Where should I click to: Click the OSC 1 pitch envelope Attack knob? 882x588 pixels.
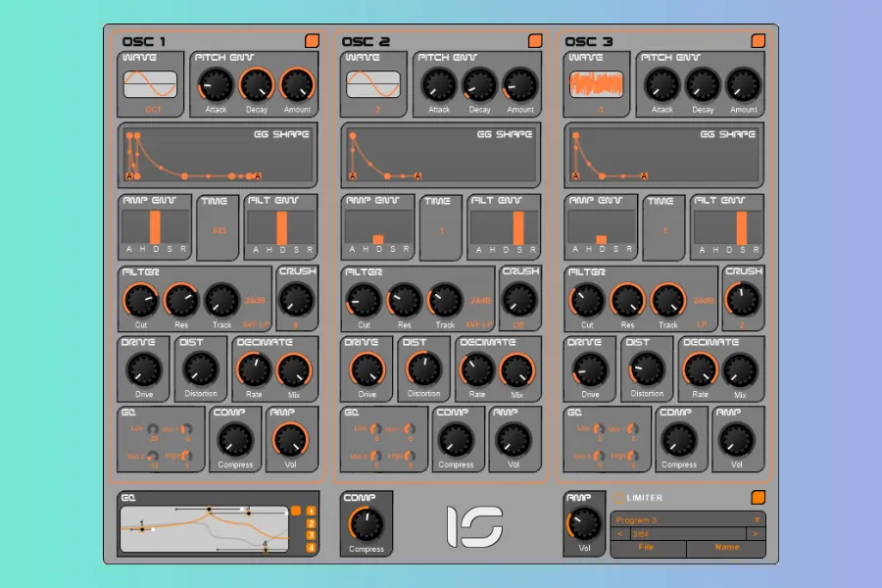(x=216, y=87)
